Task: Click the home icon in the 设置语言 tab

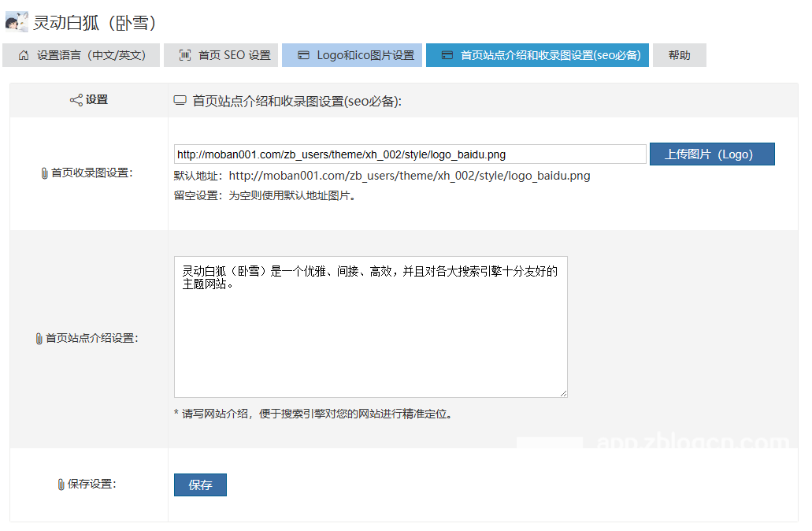Action: pos(24,56)
